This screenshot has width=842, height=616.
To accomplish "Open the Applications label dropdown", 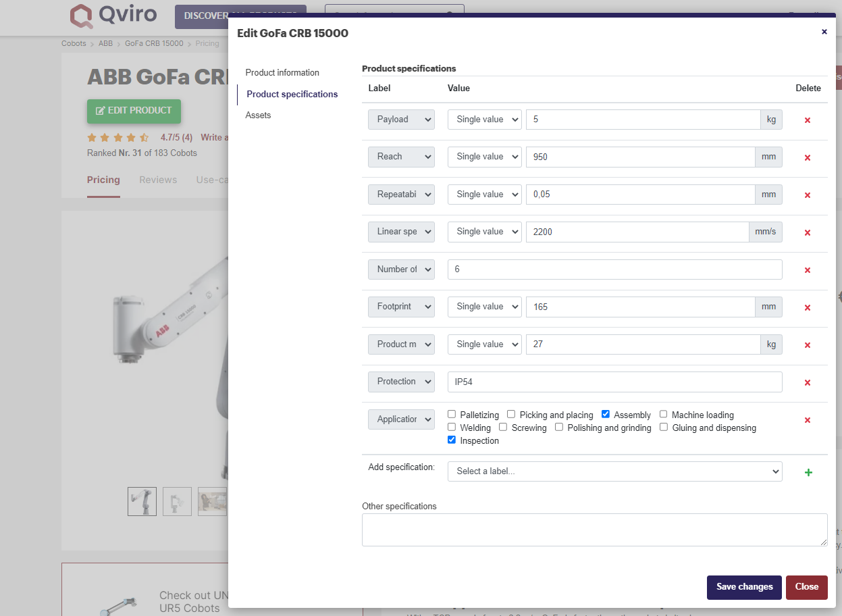I will pyautogui.click(x=401, y=419).
